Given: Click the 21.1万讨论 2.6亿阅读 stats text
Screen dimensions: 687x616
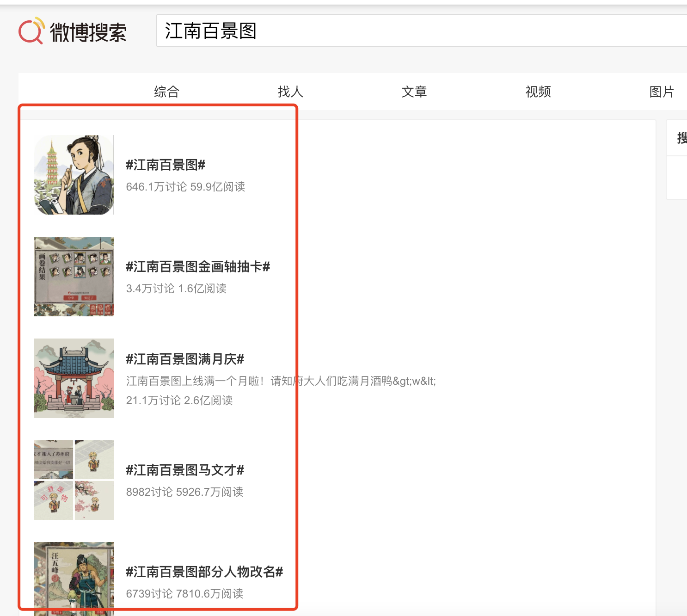Looking at the screenshot, I should point(179,400).
